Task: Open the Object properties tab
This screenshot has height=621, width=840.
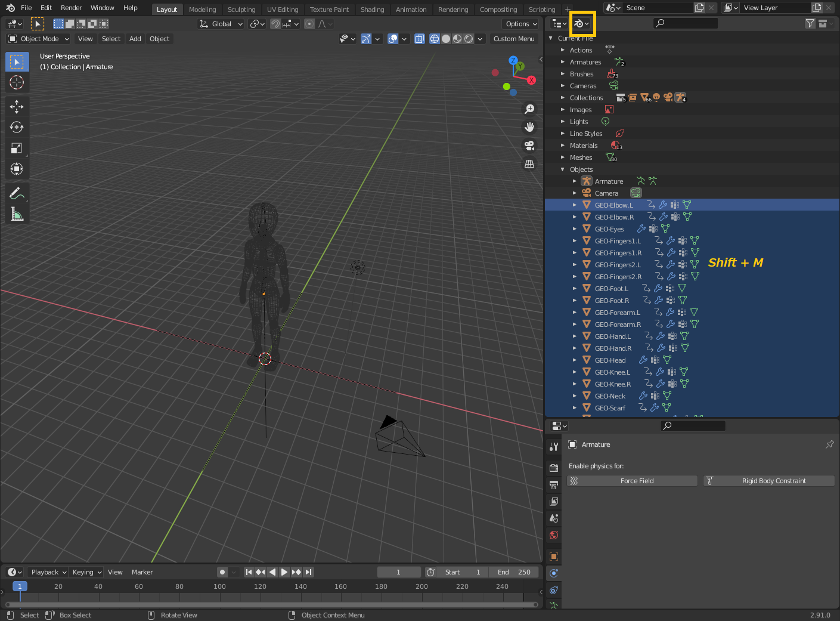Action: click(x=554, y=556)
